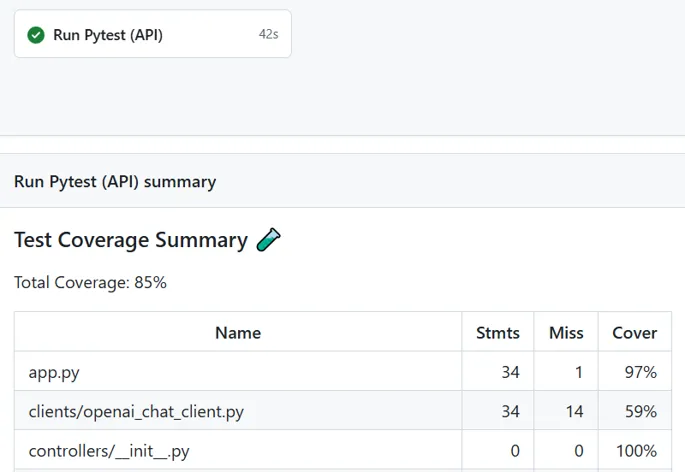The width and height of the screenshot is (685, 473).
Task: Select the app.py row name
Action: click(x=54, y=373)
